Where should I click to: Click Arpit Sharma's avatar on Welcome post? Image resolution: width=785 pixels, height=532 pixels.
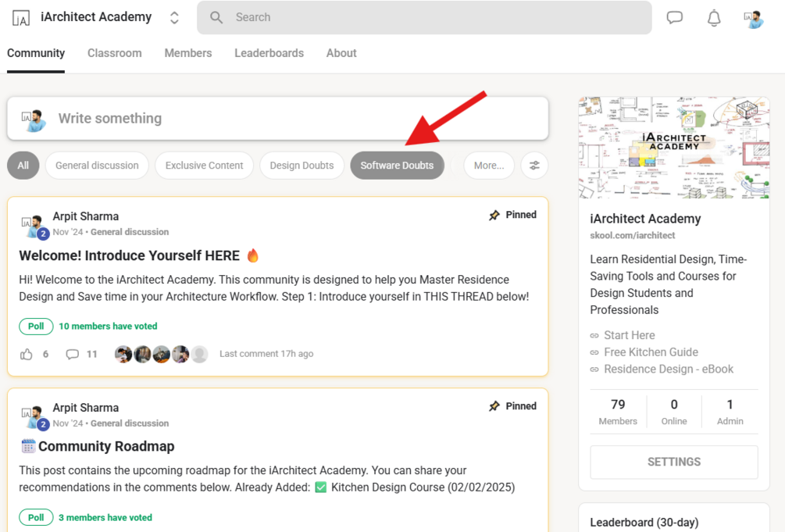tap(33, 227)
